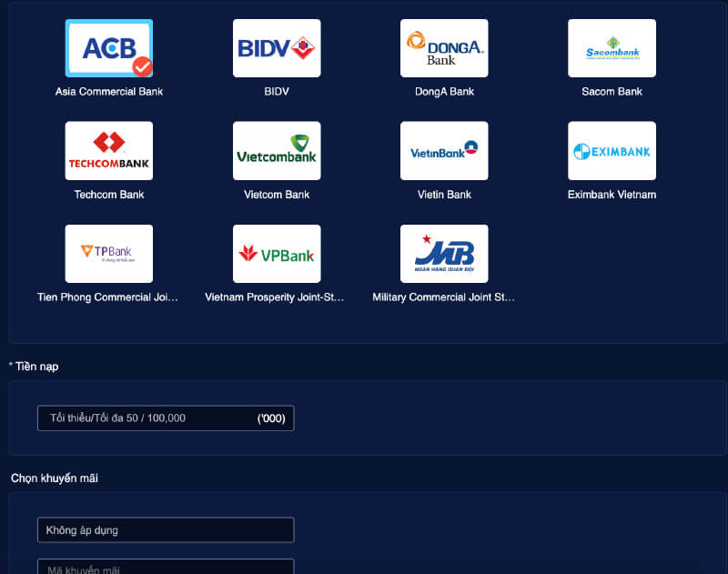The width and height of the screenshot is (728, 574).
Task: Pick the VietinBank logo tile
Action: click(x=444, y=151)
